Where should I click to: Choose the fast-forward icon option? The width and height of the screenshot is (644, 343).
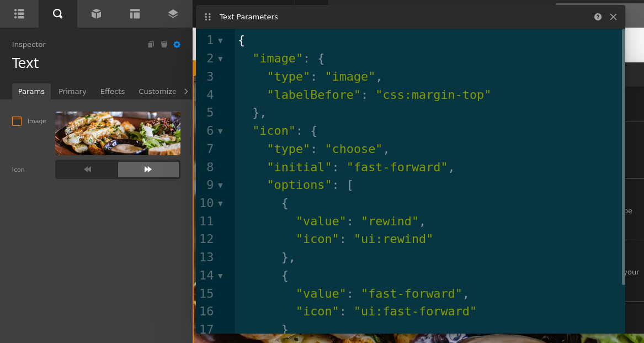[148, 170]
